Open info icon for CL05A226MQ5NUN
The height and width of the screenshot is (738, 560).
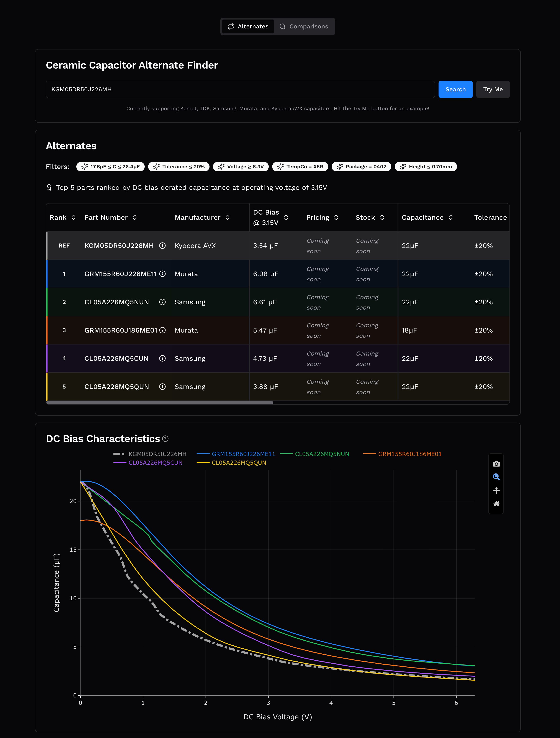(162, 302)
